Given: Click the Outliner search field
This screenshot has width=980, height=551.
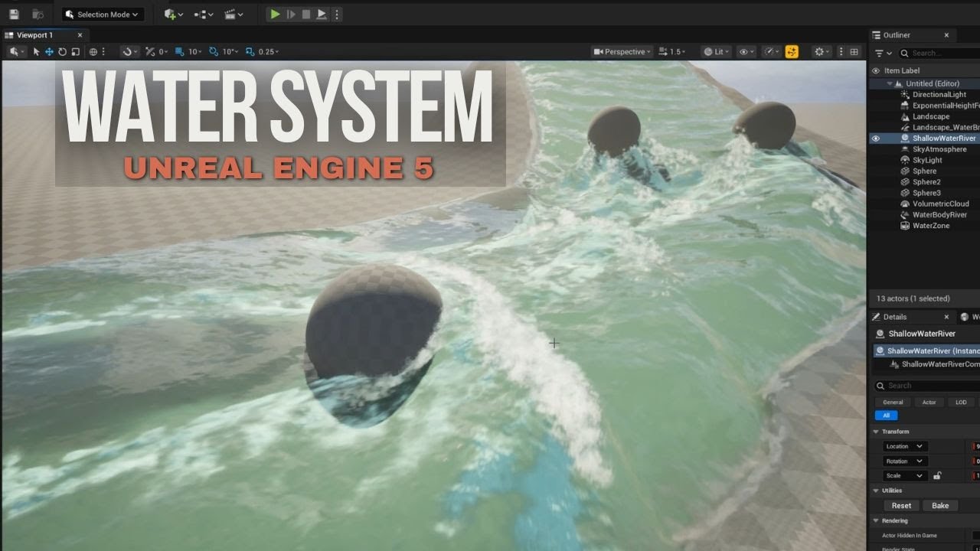Looking at the screenshot, I should pyautogui.click(x=940, y=53).
